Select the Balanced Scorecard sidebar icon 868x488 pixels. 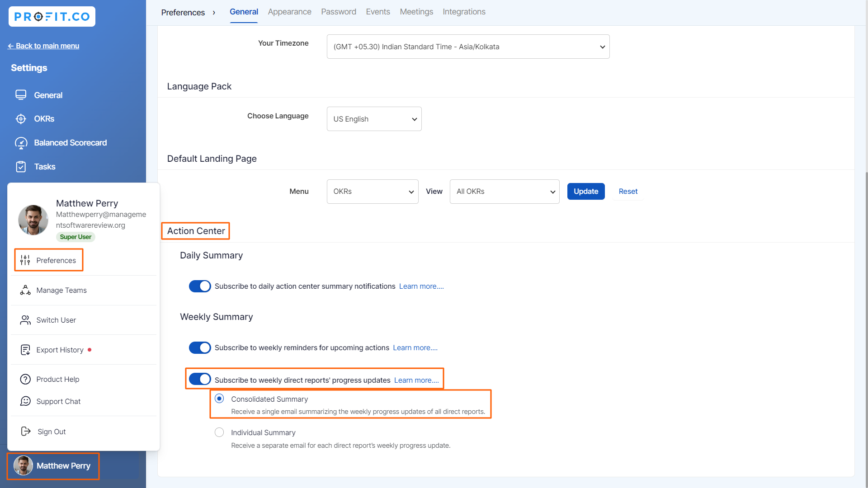point(21,142)
